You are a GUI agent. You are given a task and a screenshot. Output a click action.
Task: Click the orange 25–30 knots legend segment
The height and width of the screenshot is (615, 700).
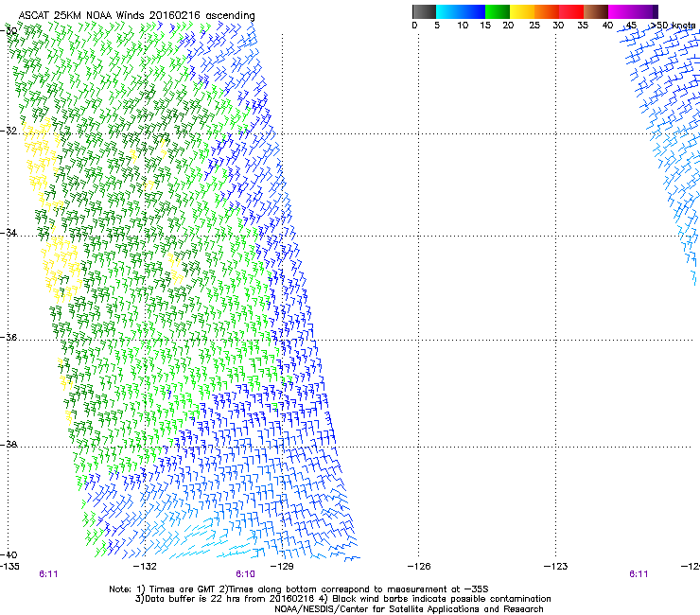[547, 11]
